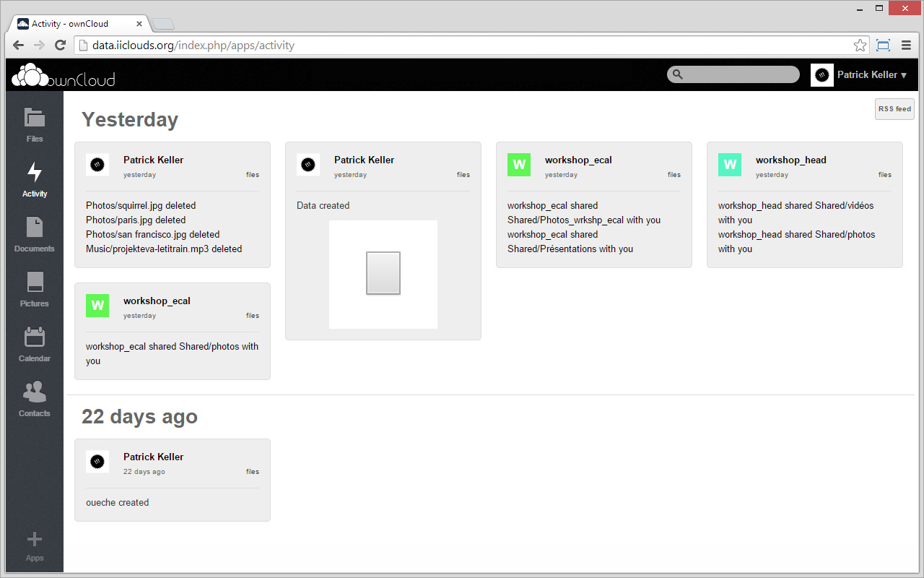Image resolution: width=924 pixels, height=578 pixels.
Task: Click files label on workshop_head card
Action: (885, 175)
